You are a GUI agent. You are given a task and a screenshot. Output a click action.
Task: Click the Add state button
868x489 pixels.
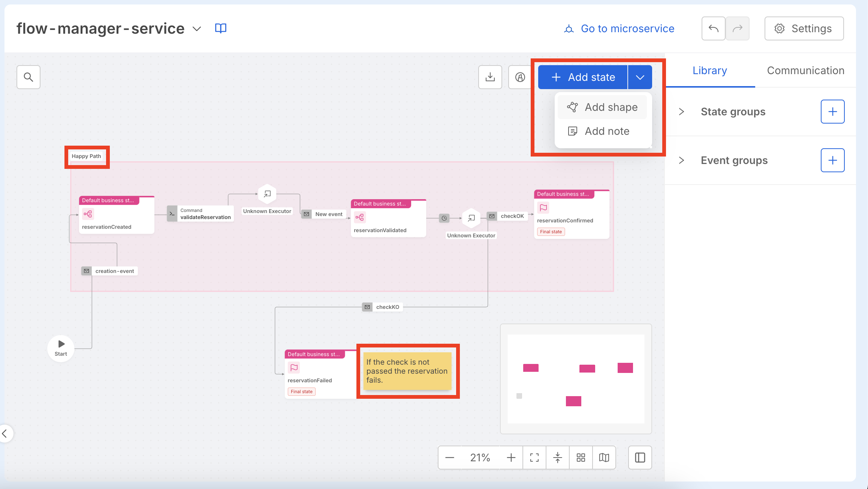582,77
